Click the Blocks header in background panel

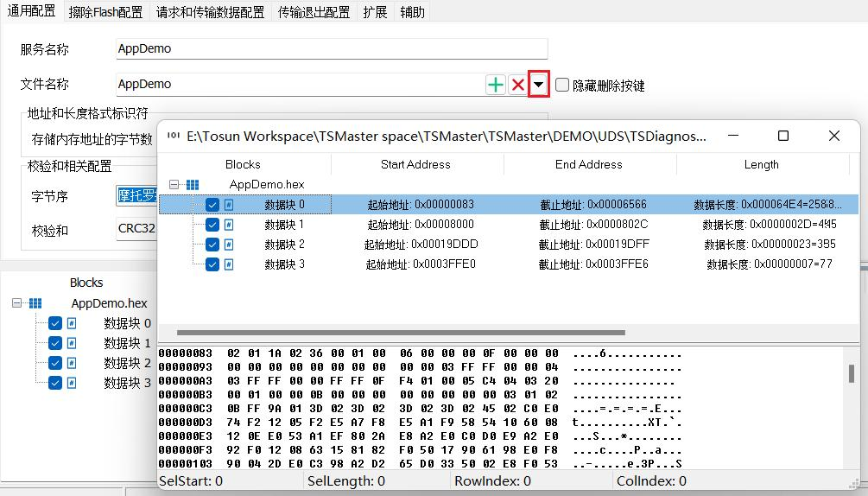[x=86, y=283]
